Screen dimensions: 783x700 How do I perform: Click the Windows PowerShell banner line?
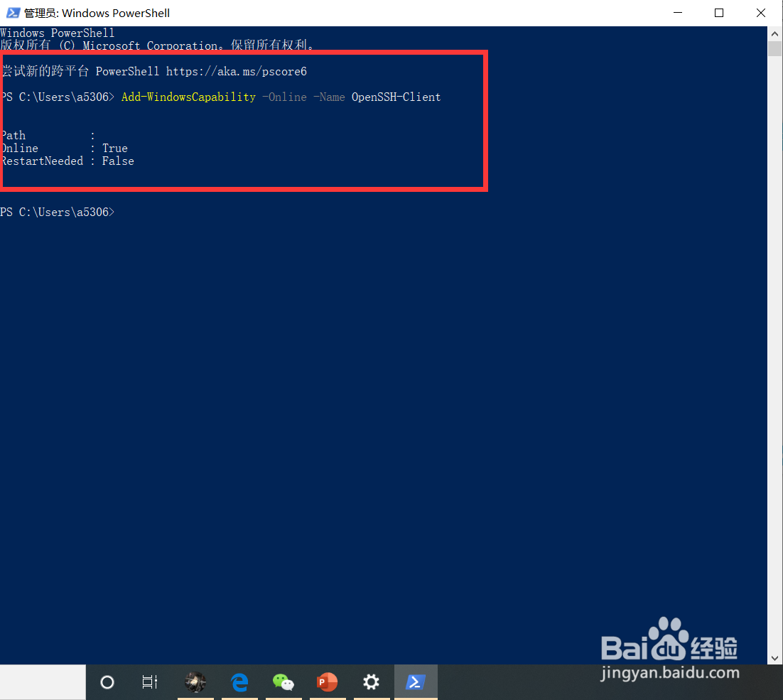(58, 33)
